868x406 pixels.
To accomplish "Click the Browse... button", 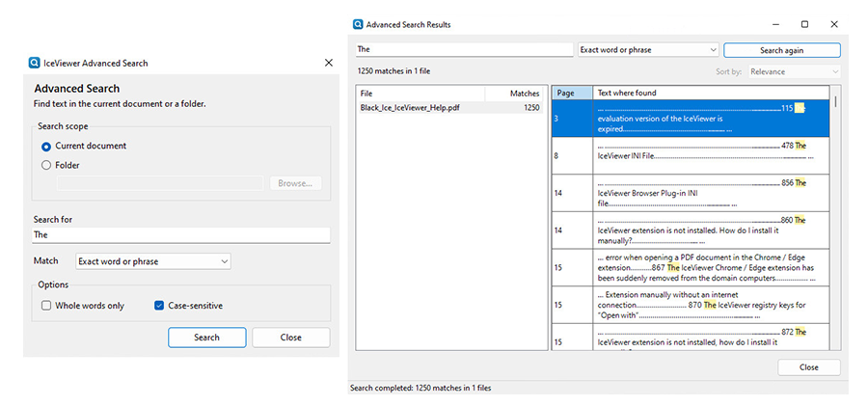I will (x=295, y=183).
